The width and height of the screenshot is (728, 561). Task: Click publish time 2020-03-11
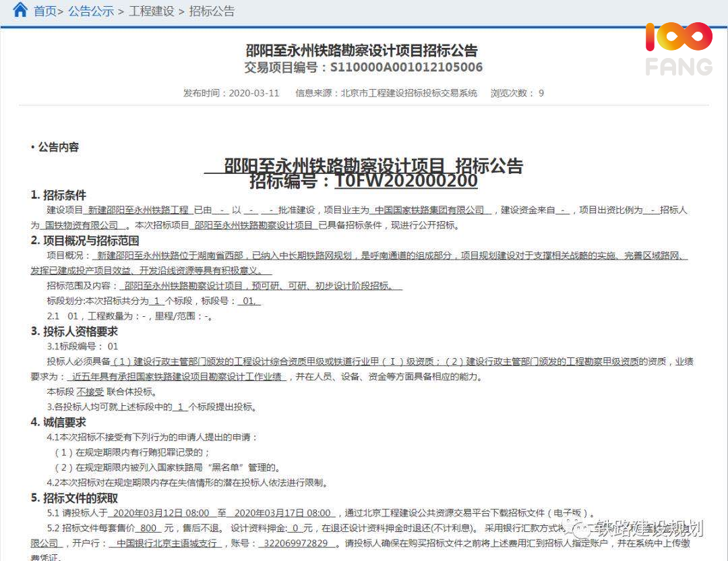click(254, 93)
